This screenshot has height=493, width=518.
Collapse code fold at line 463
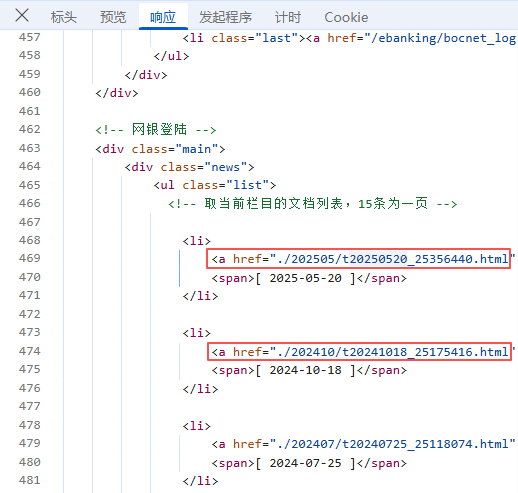tap(52, 147)
